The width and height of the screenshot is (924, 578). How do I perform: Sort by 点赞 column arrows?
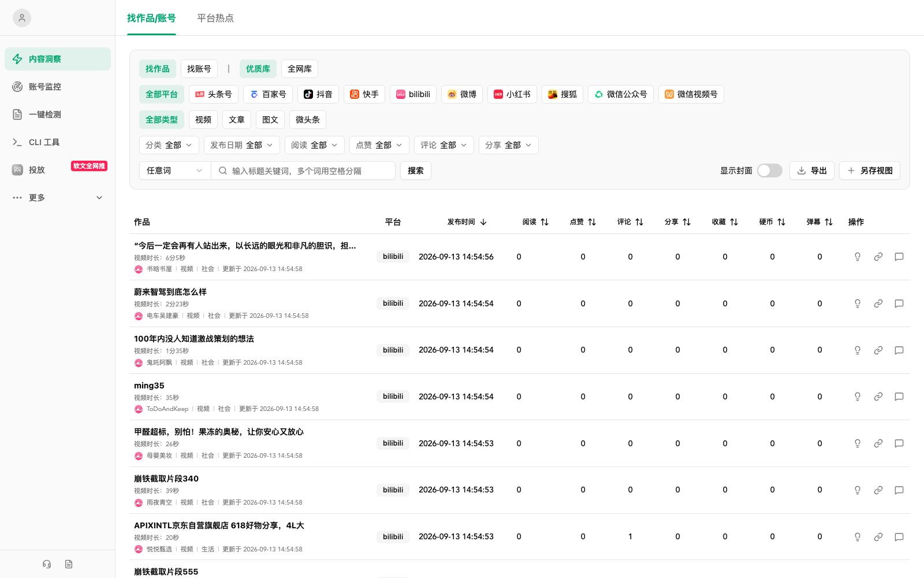pyautogui.click(x=592, y=222)
